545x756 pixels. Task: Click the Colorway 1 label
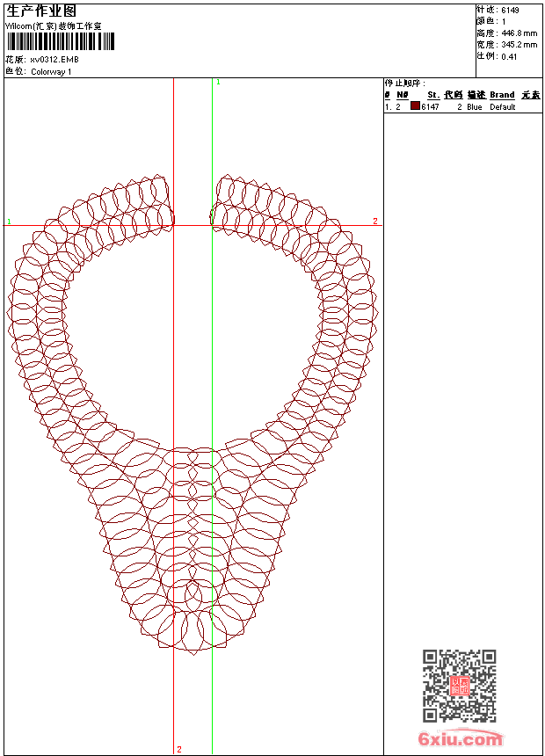(51, 72)
